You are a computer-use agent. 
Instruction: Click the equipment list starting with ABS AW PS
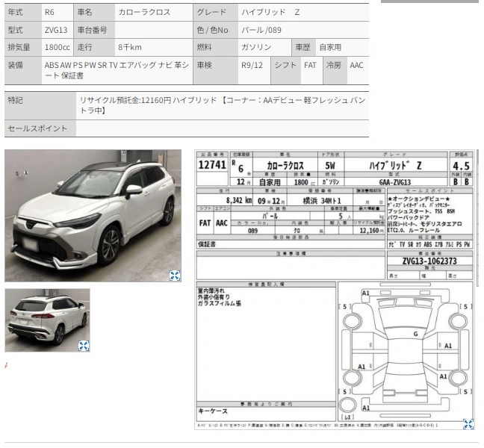tap(117, 70)
